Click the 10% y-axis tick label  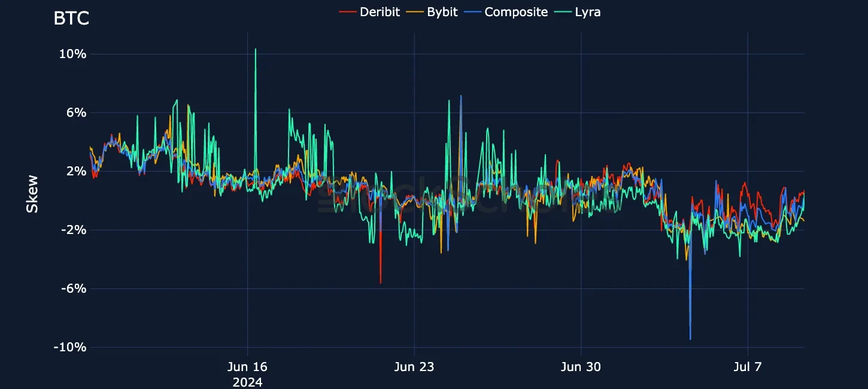pos(74,54)
